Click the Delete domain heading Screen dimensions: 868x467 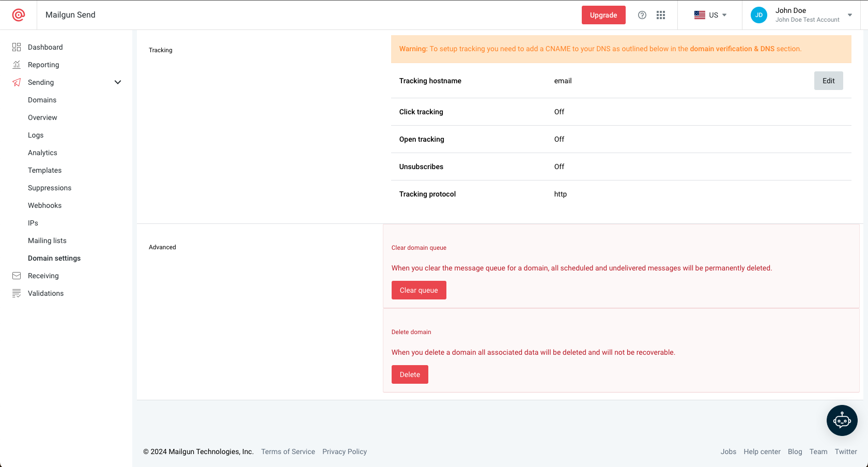(x=411, y=332)
